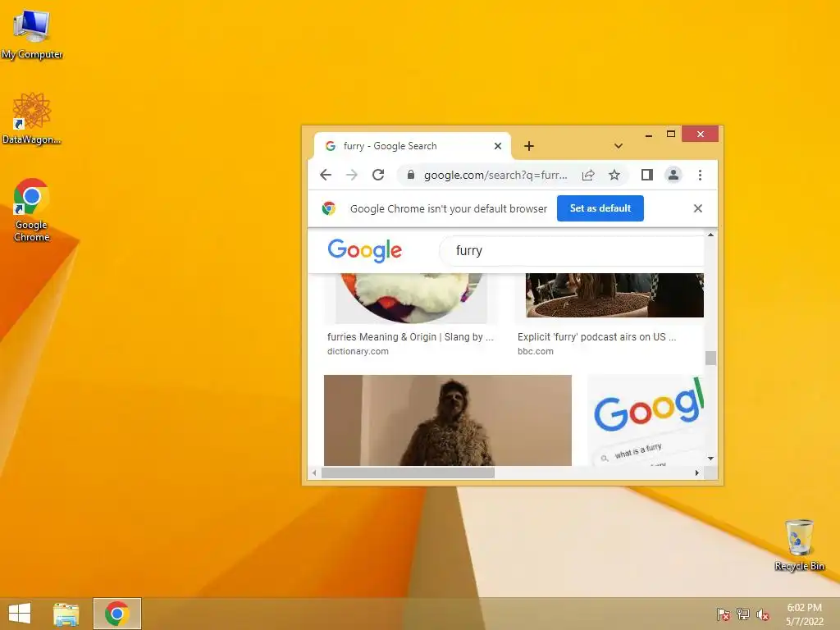Select the Recycle Bin desktop icon
This screenshot has width=840, height=630.
pos(799,545)
